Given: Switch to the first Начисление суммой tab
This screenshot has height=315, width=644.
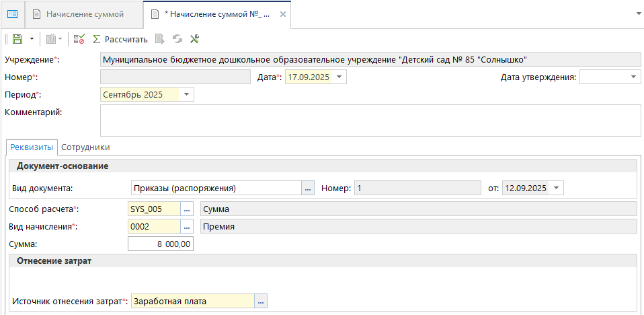Looking at the screenshot, I should pos(85,14).
